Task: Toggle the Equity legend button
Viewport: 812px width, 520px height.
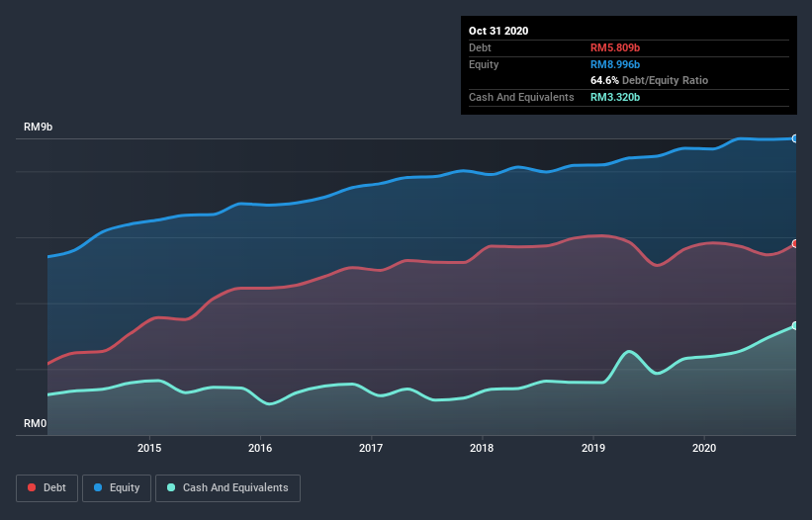Action: tap(117, 488)
